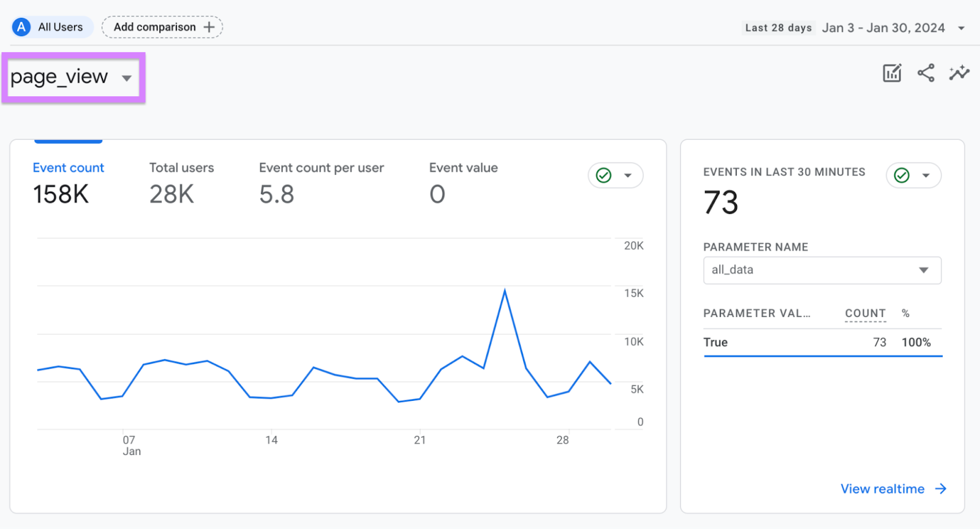The height and width of the screenshot is (529, 980).
Task: Click the Add comparison button
Action: click(x=154, y=27)
